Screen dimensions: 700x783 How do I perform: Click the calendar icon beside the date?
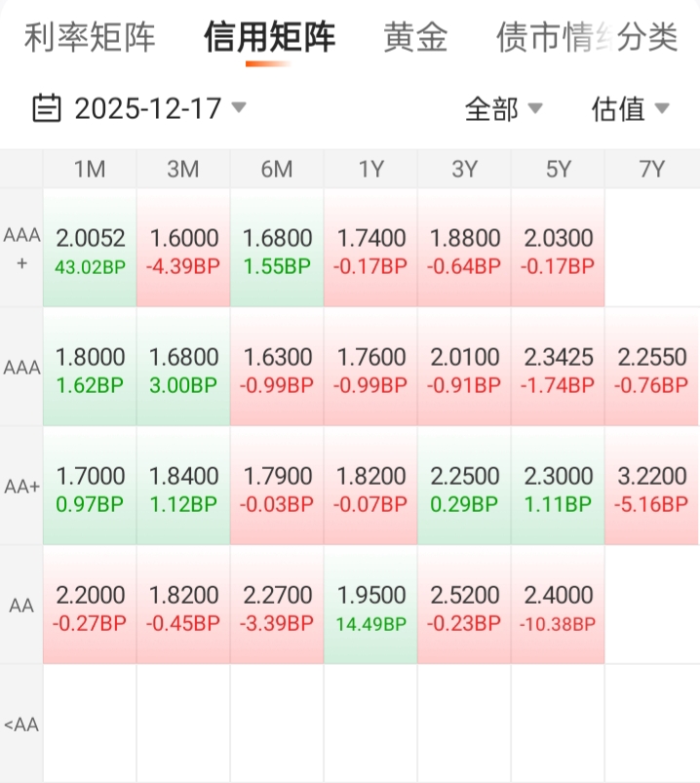coord(46,107)
